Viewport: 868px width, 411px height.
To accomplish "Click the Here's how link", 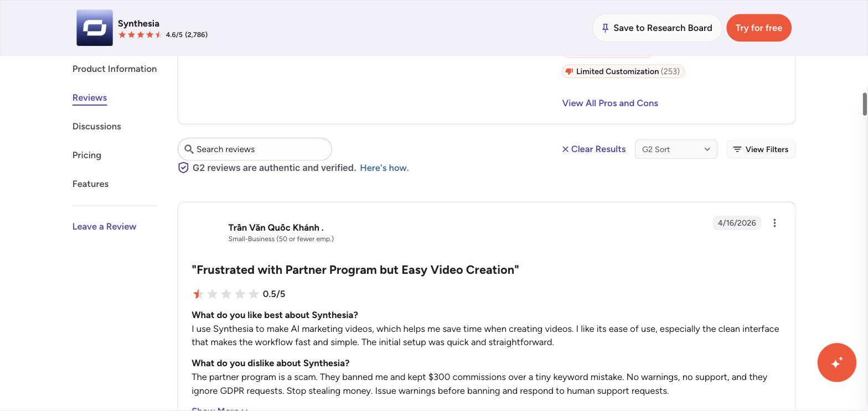I will 384,168.
